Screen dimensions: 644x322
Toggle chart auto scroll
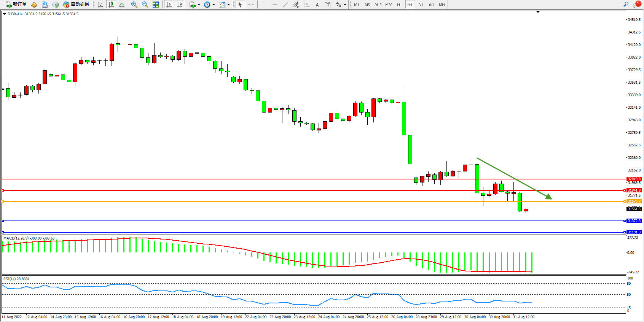pos(169,5)
